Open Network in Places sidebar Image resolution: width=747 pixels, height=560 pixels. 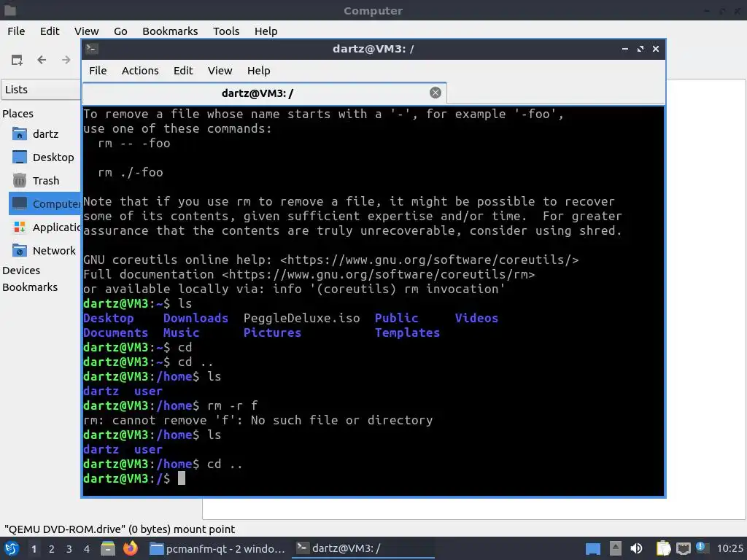tap(44, 251)
